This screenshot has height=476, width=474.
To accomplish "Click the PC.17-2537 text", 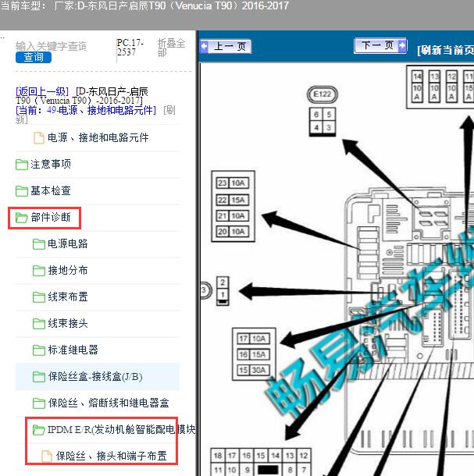I will coord(130,48).
